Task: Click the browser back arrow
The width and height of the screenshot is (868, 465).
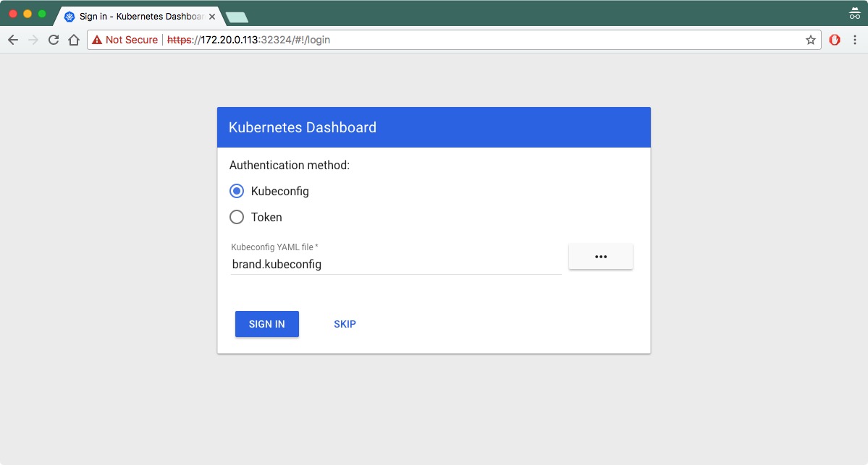Action: (12, 40)
